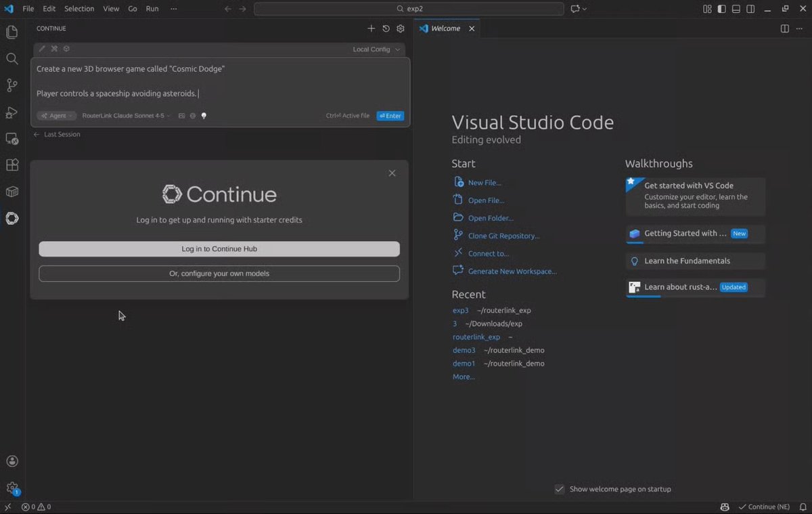Open the Agent mode dropdown
Image resolution: width=812 pixels, height=514 pixels.
coord(57,116)
